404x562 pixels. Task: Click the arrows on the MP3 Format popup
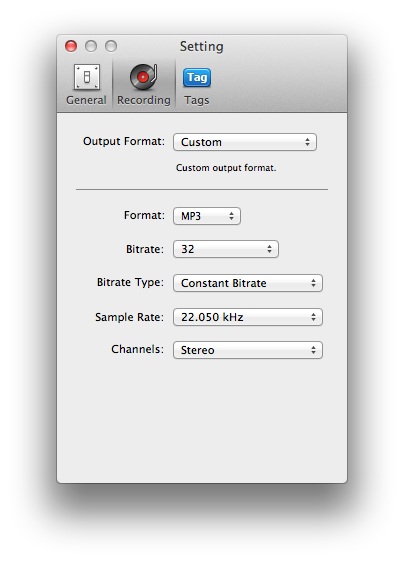pos(232,216)
